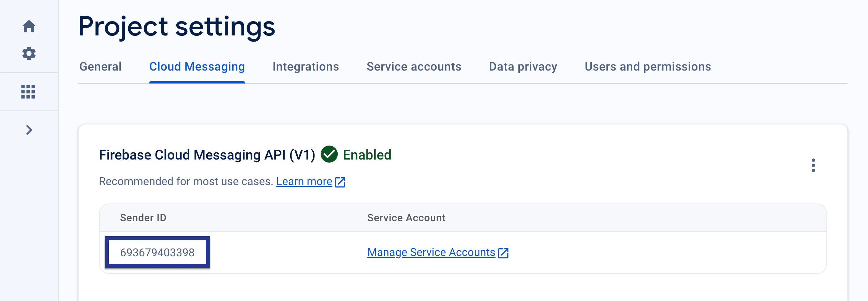Switch to the General tab
The image size is (868, 301).
pyautogui.click(x=100, y=66)
